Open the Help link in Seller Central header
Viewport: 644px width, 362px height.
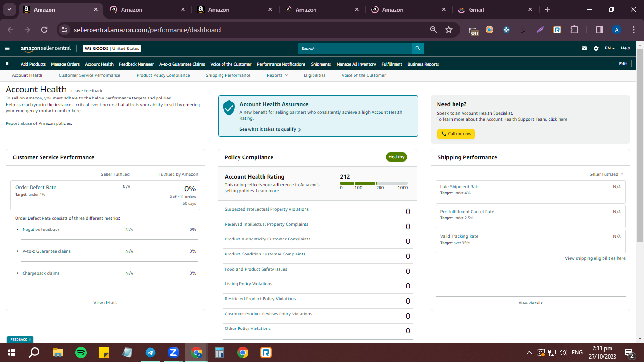click(x=626, y=48)
